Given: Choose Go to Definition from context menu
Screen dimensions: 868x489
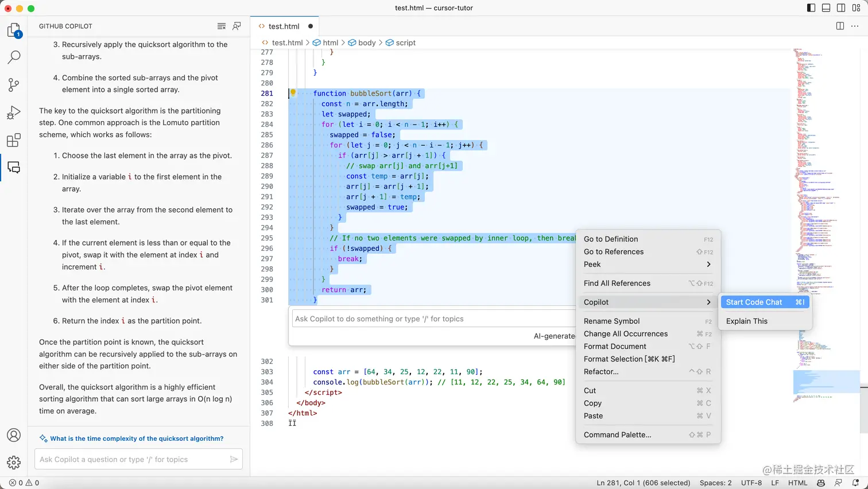Looking at the screenshot, I should coord(648,239).
